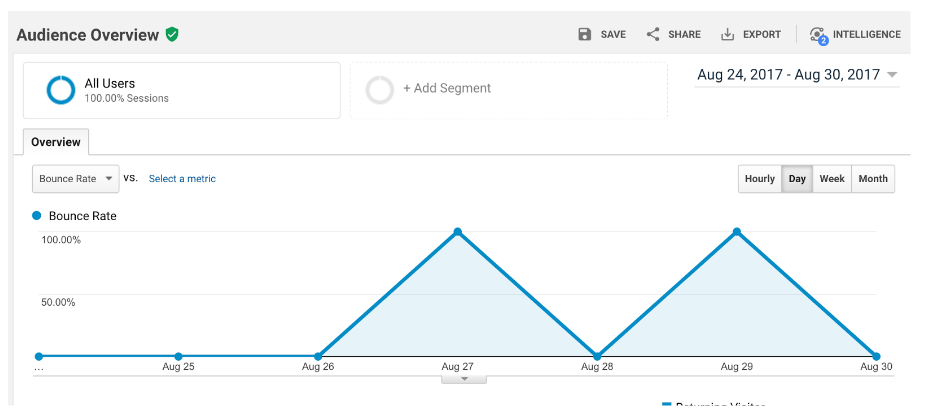Expand the chart annotations drawer arrow
This screenshot has height=415, width=943.
[x=464, y=379]
